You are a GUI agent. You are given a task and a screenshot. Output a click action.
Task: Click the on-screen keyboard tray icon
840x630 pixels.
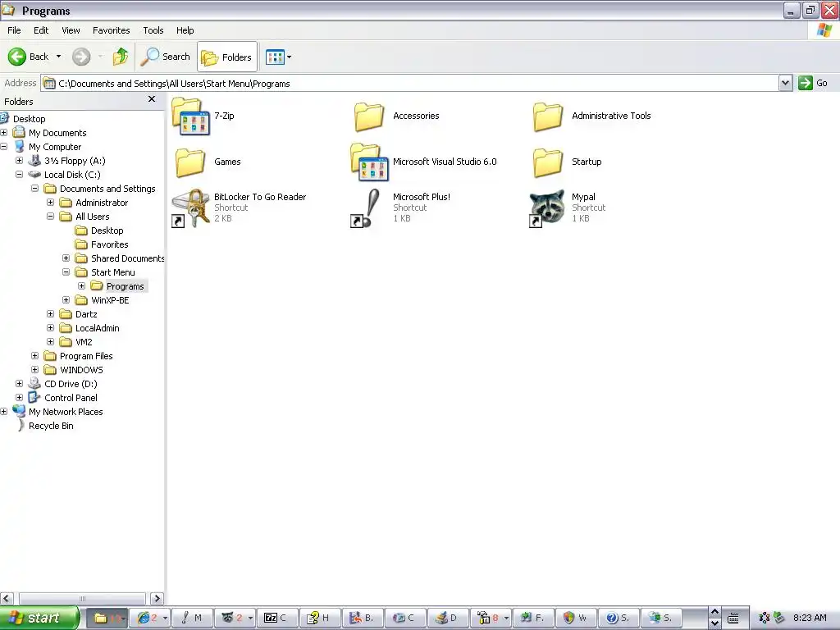coord(733,618)
